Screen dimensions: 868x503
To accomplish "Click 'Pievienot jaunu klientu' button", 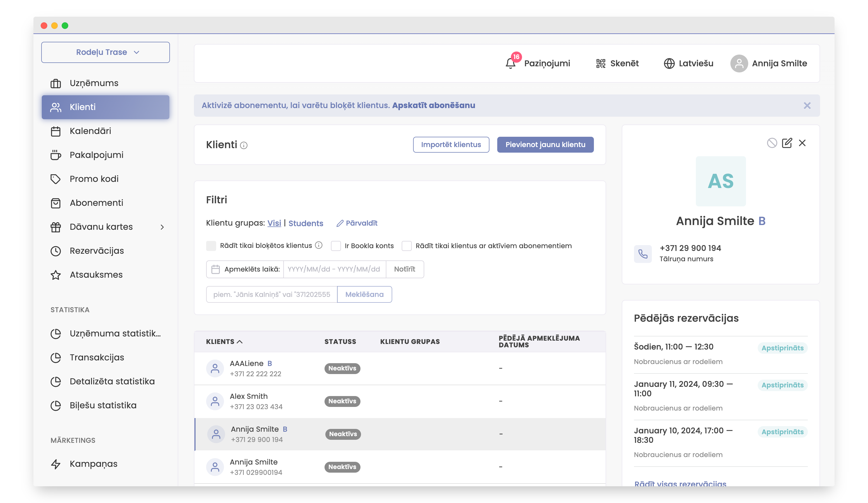I will [545, 145].
